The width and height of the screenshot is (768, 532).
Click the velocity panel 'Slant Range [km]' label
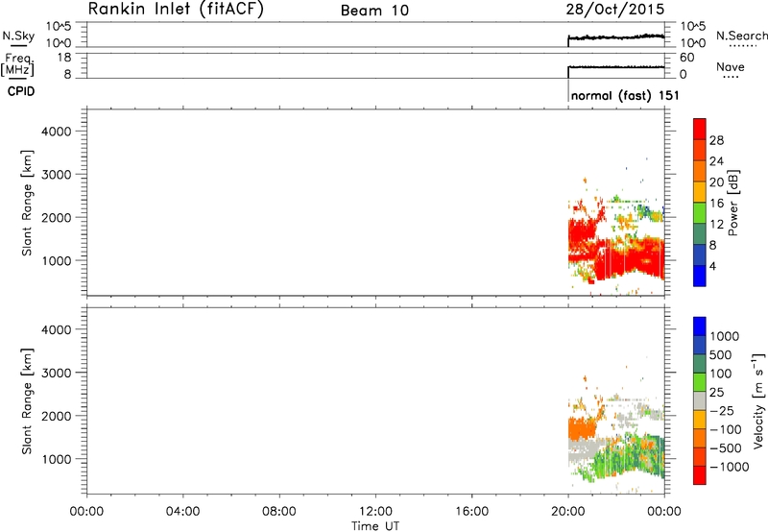point(27,401)
